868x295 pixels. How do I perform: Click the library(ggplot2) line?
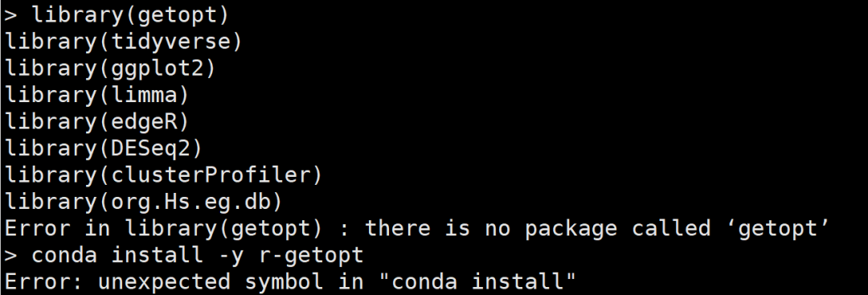109,68
